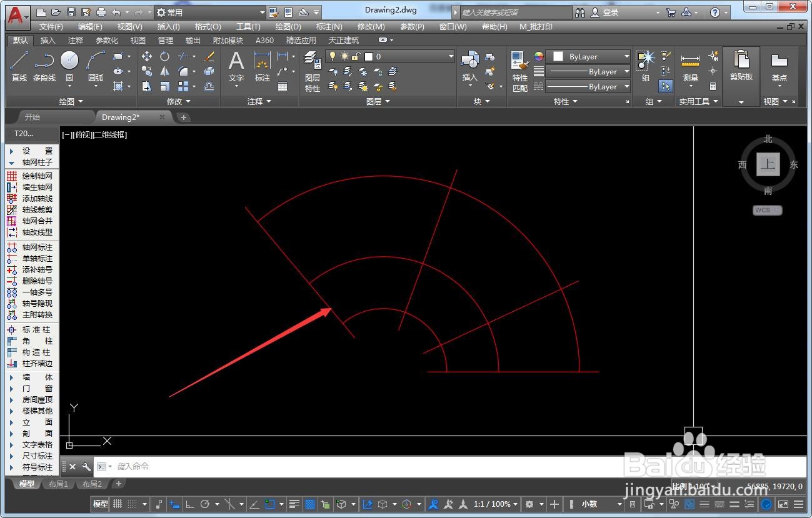The width and height of the screenshot is (812, 518).
Task: Expand the 图层 panel
Action: (378, 101)
